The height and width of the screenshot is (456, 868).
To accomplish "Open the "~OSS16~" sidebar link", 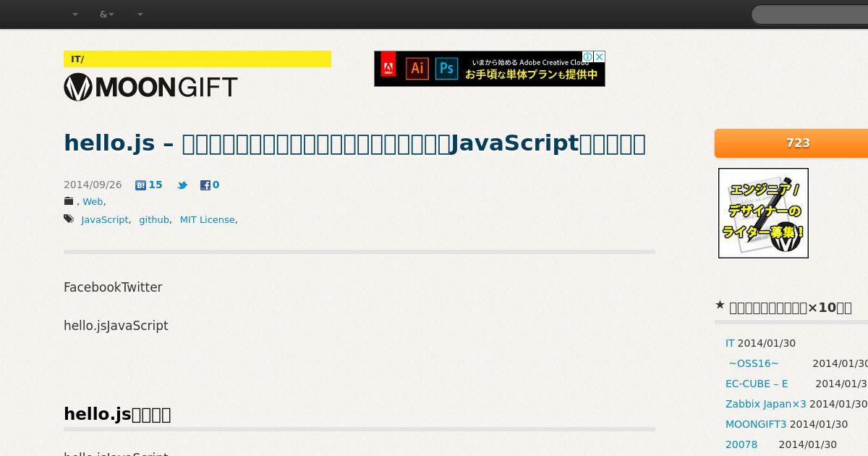I will tap(754, 363).
